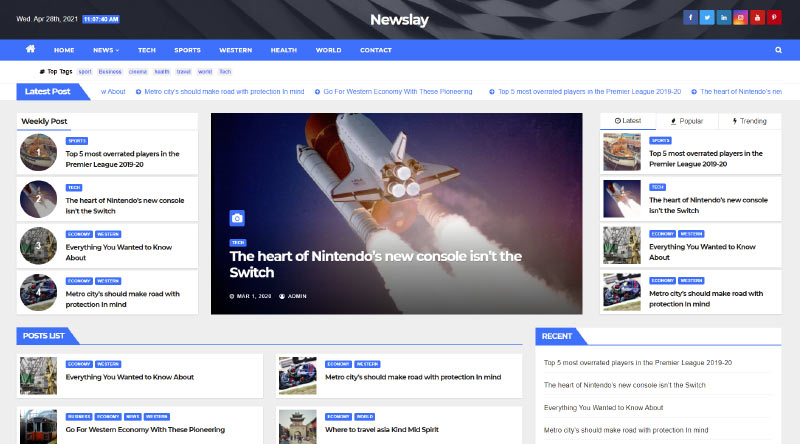Open the Twitter social icon
Image resolution: width=800 pixels, height=444 pixels.
[707, 18]
